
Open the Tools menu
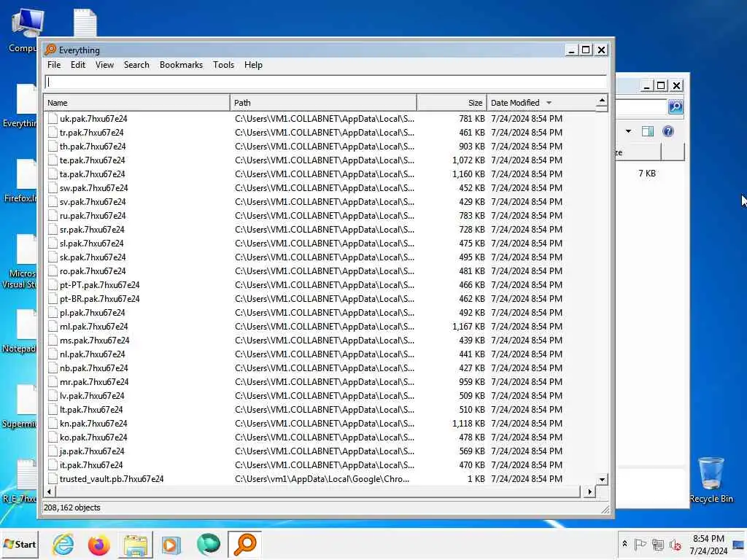click(x=223, y=65)
